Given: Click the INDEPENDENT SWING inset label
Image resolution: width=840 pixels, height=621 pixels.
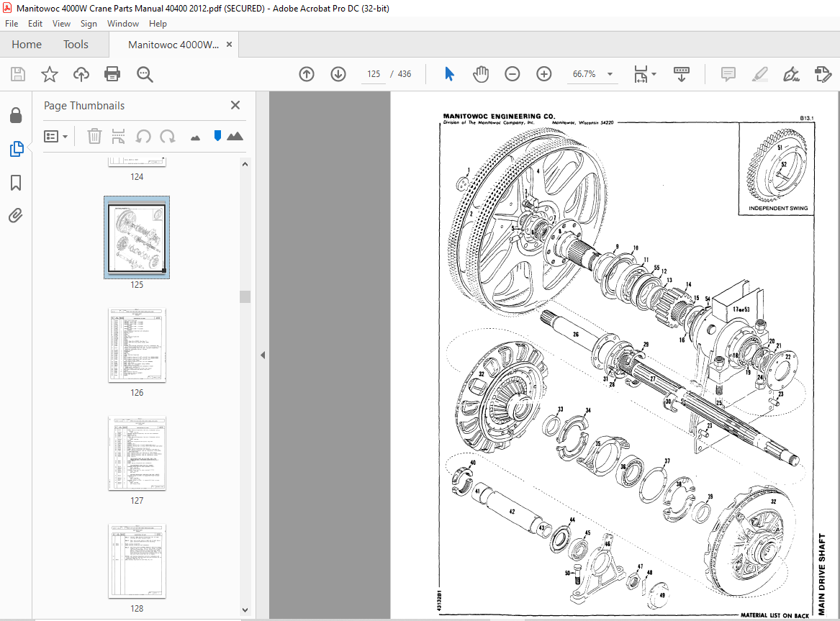Looking at the screenshot, I should click(x=778, y=208).
